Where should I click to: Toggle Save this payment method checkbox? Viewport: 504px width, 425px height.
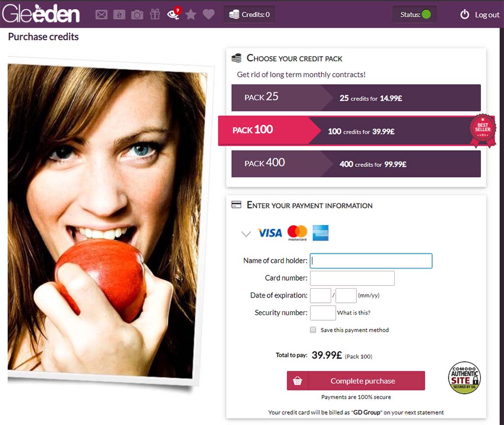(x=313, y=330)
